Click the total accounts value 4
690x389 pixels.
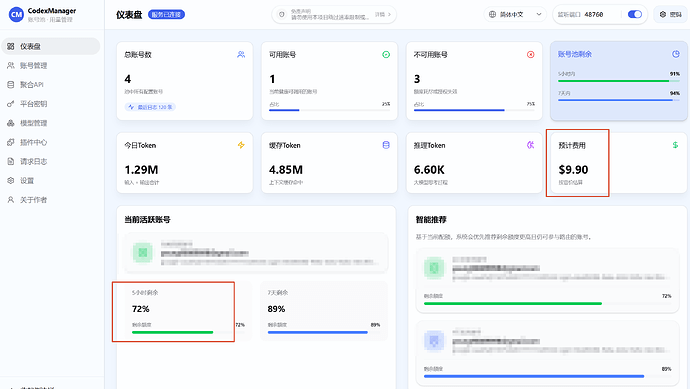click(128, 79)
